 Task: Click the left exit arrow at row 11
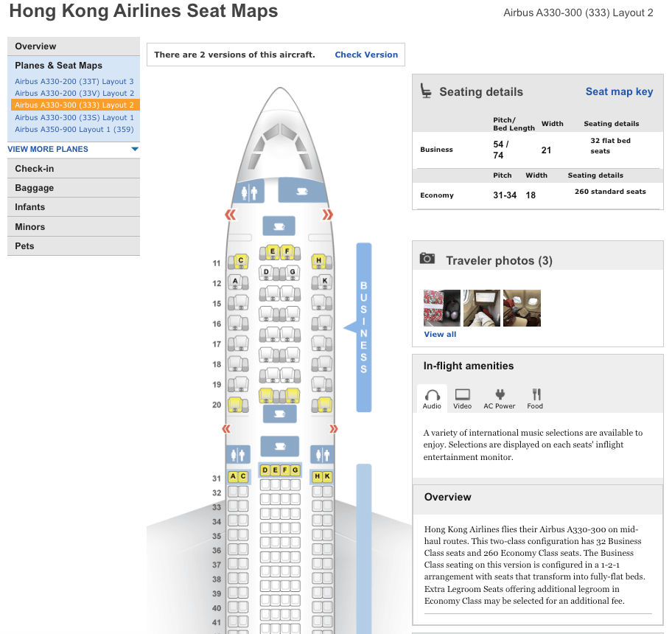click(x=231, y=215)
